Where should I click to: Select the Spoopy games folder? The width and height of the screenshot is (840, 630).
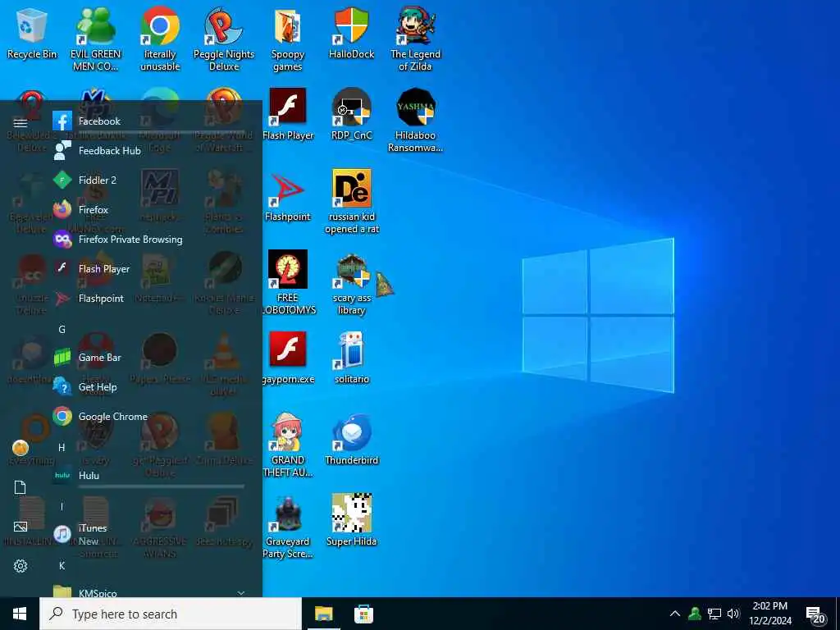(x=288, y=39)
